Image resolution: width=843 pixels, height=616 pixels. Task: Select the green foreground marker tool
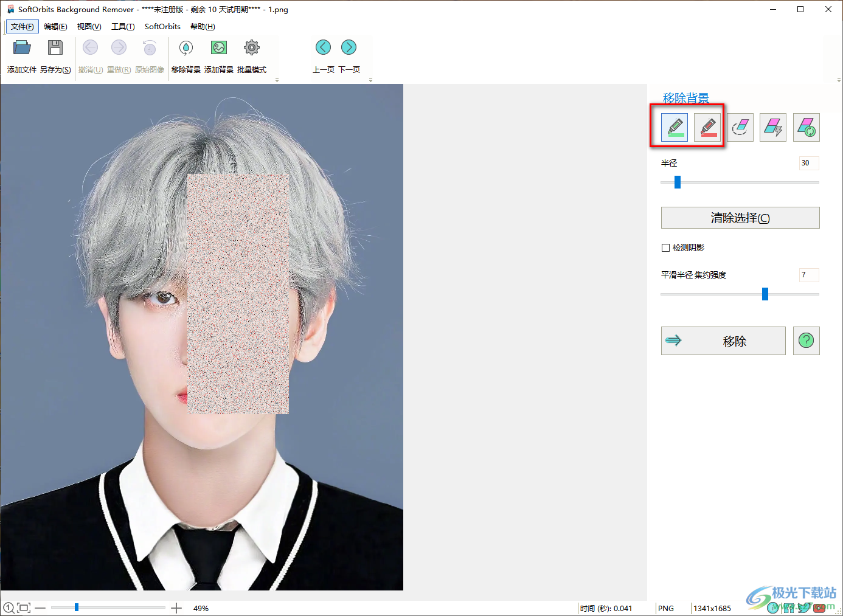point(675,127)
